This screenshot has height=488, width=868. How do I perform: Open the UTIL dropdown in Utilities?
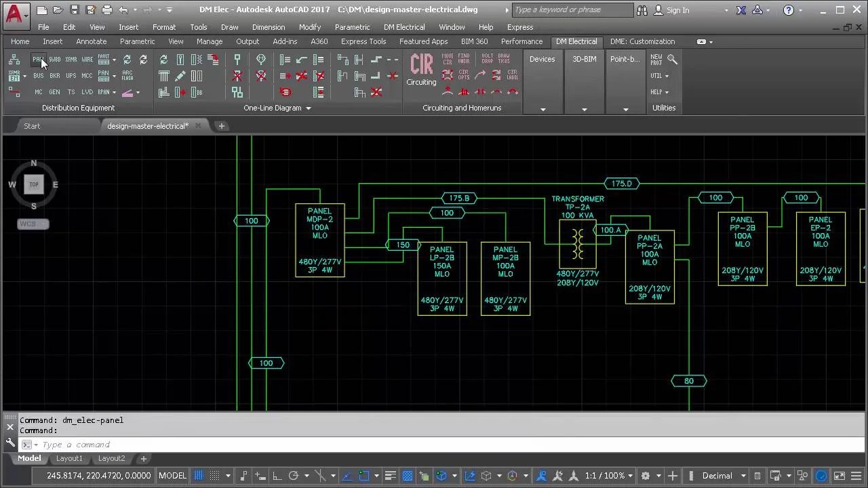tap(660, 76)
